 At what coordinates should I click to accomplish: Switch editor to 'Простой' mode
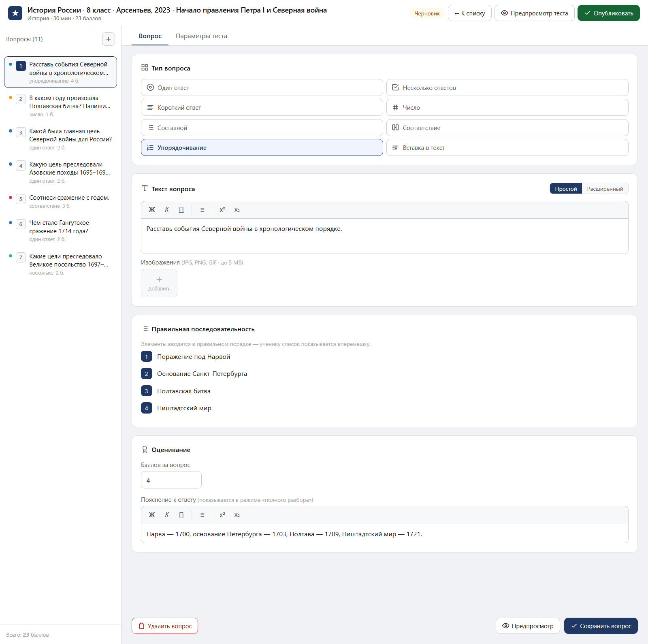(566, 189)
